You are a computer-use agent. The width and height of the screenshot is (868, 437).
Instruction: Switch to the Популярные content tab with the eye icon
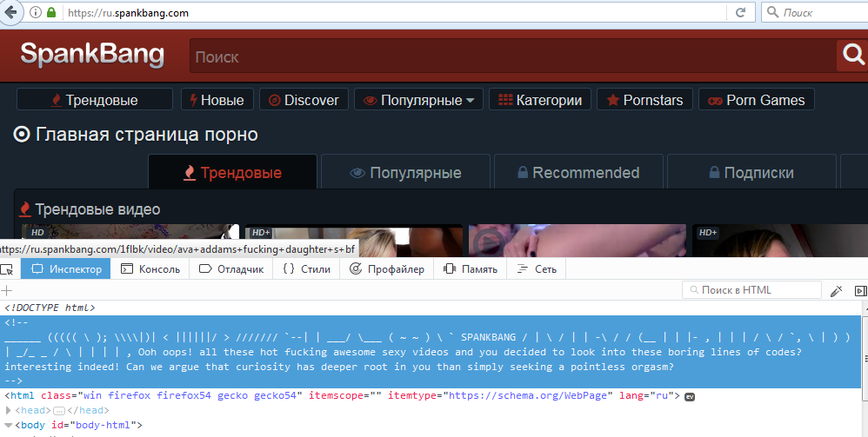click(406, 172)
